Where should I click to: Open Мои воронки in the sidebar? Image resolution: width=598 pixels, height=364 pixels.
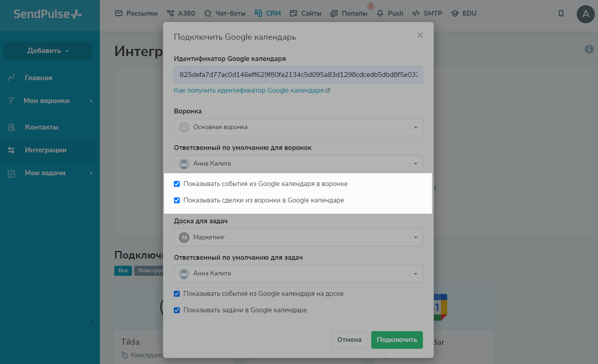47,101
